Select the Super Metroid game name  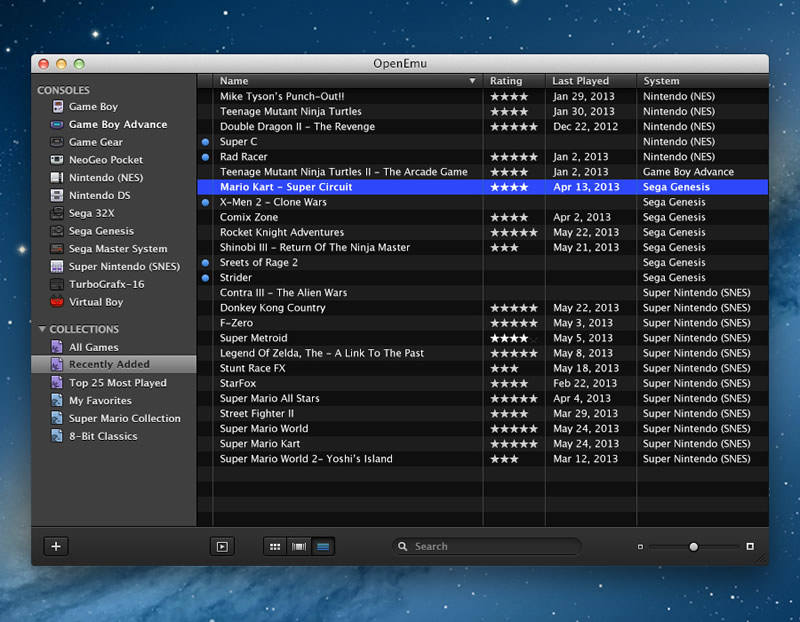coord(254,338)
